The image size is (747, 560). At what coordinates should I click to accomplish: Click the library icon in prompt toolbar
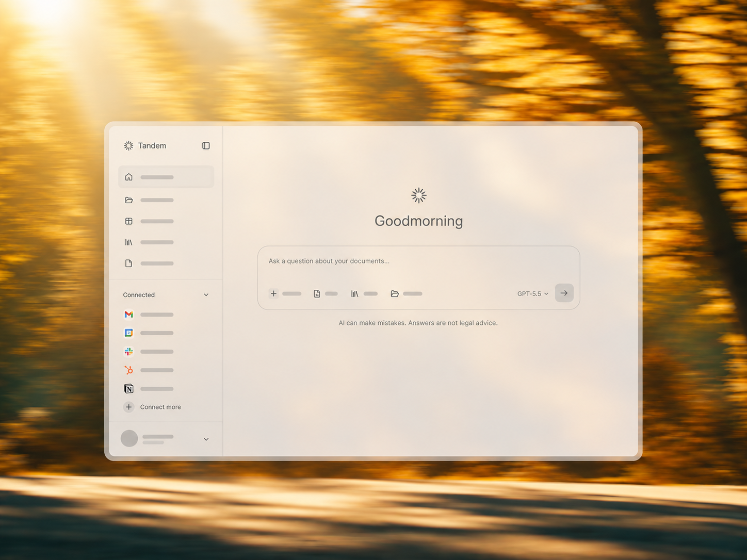(354, 293)
